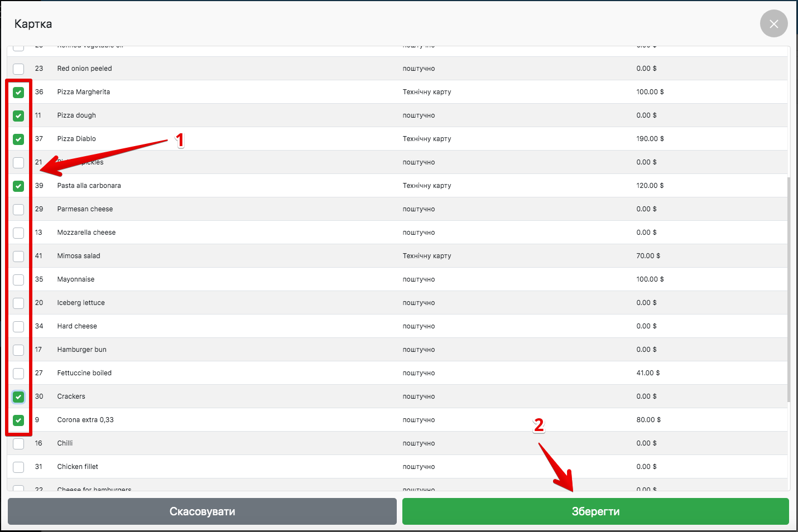Uncheck Pasta alla carbonara checkbox

tap(18, 186)
